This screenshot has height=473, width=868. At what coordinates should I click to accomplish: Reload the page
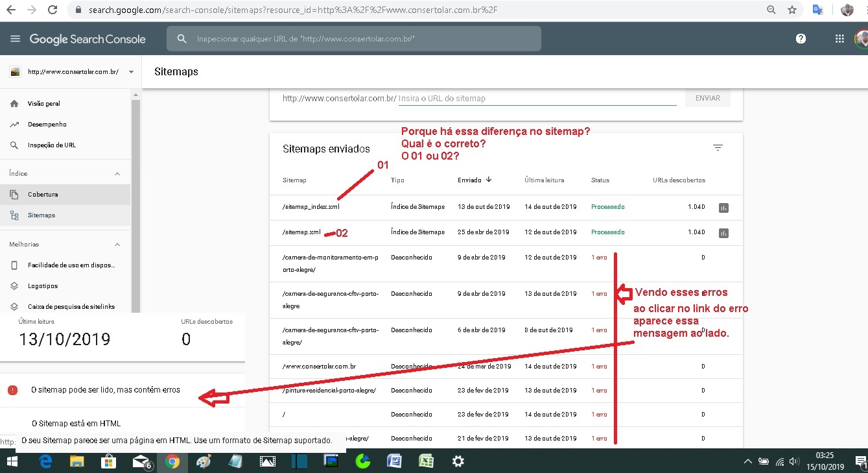(x=53, y=10)
